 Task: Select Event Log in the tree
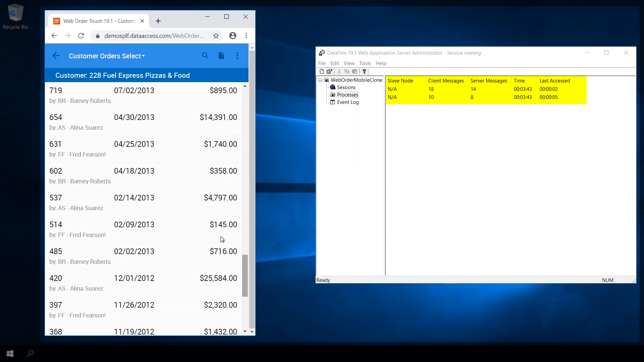(x=347, y=102)
